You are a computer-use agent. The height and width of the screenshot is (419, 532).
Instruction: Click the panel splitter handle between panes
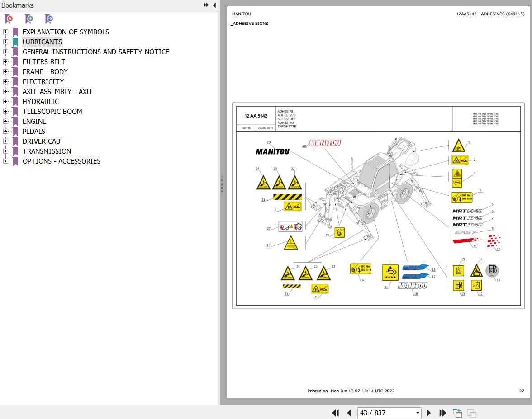pyautogui.click(x=222, y=185)
